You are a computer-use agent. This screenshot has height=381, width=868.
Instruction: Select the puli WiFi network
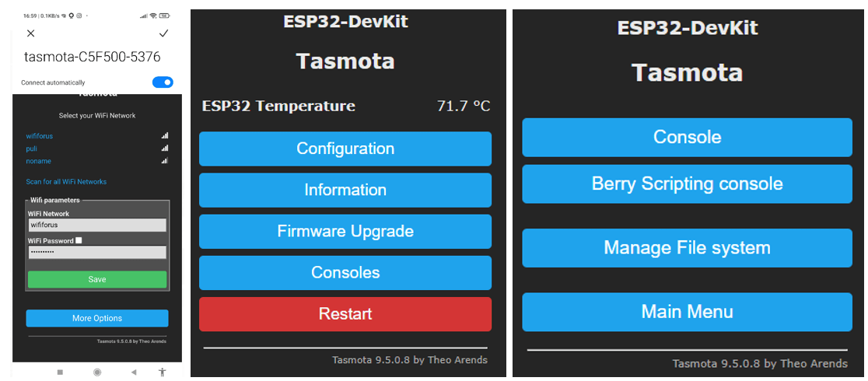coord(32,149)
